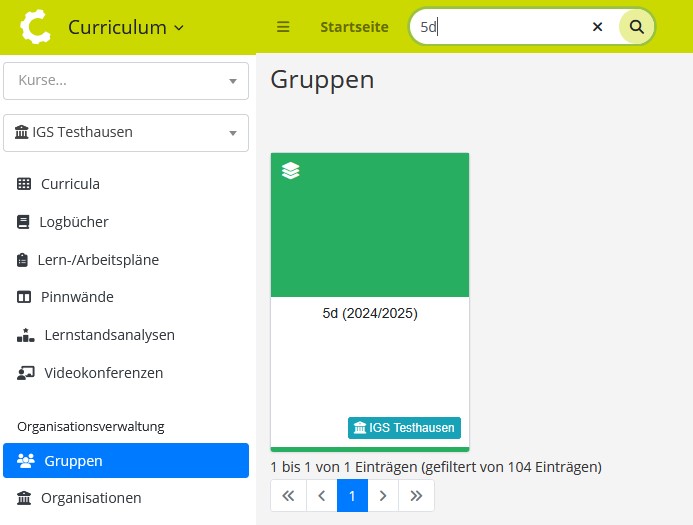Click the Organisationen building icon

click(x=24, y=498)
